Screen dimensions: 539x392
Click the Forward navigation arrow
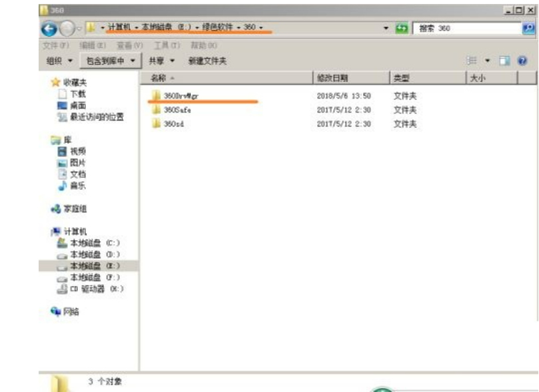[x=67, y=29]
